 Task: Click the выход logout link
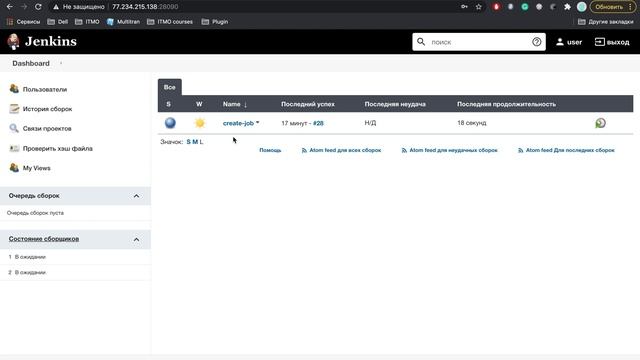point(618,42)
